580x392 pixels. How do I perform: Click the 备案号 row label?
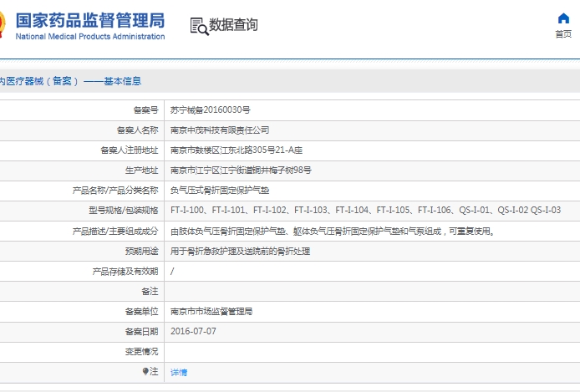[x=145, y=109]
